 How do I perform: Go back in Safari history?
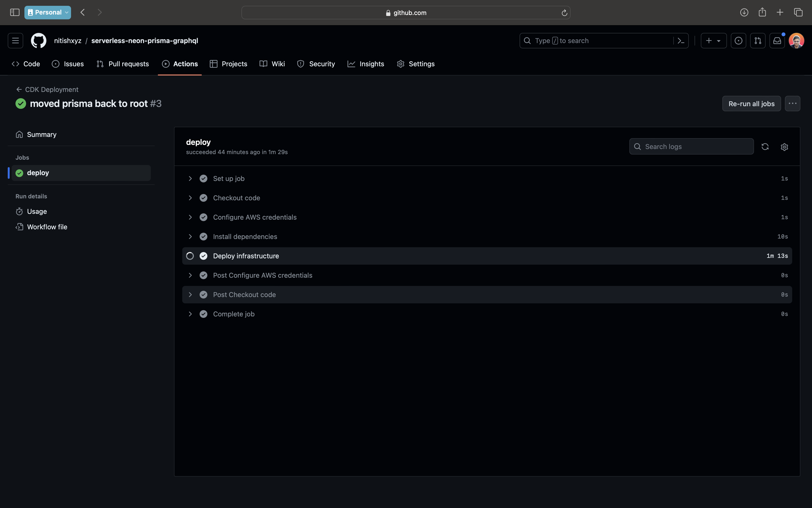click(x=83, y=12)
